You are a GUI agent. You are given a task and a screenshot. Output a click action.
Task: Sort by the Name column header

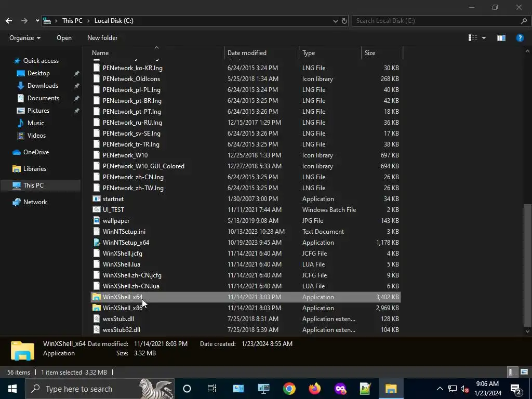click(x=100, y=53)
